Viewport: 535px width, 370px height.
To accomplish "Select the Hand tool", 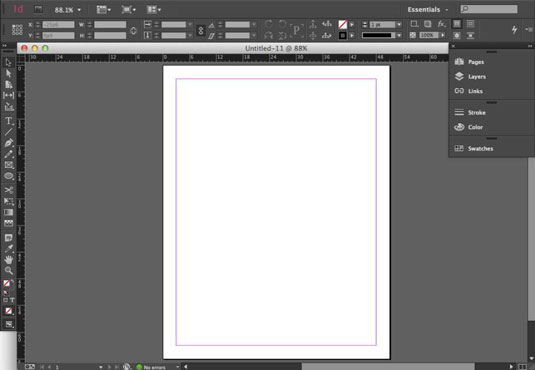I will pos(9,259).
